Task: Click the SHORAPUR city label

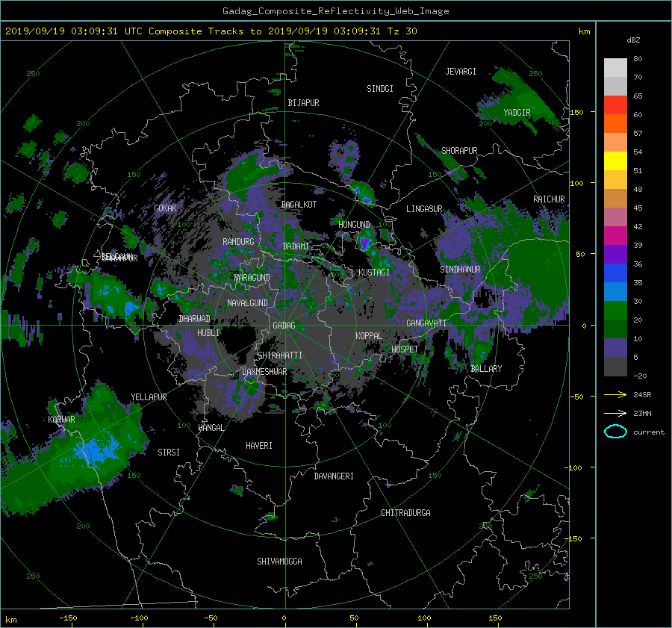Action: pos(459,151)
